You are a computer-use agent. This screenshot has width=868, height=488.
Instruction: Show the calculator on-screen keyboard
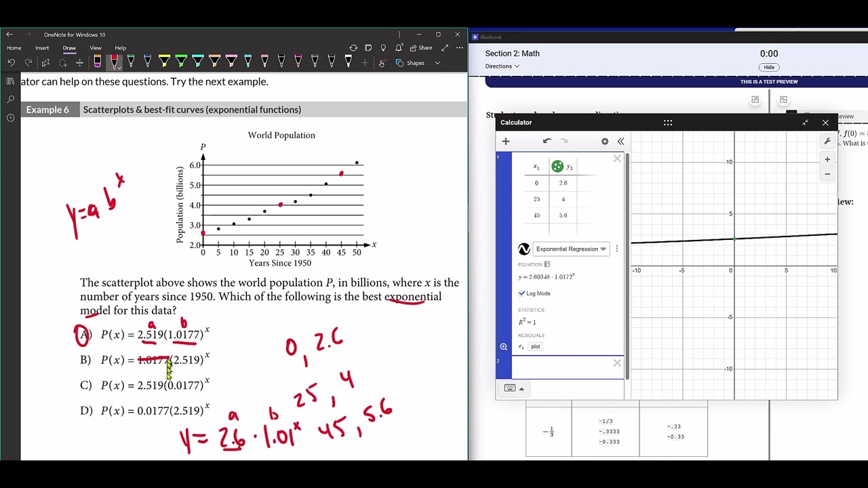coord(514,388)
